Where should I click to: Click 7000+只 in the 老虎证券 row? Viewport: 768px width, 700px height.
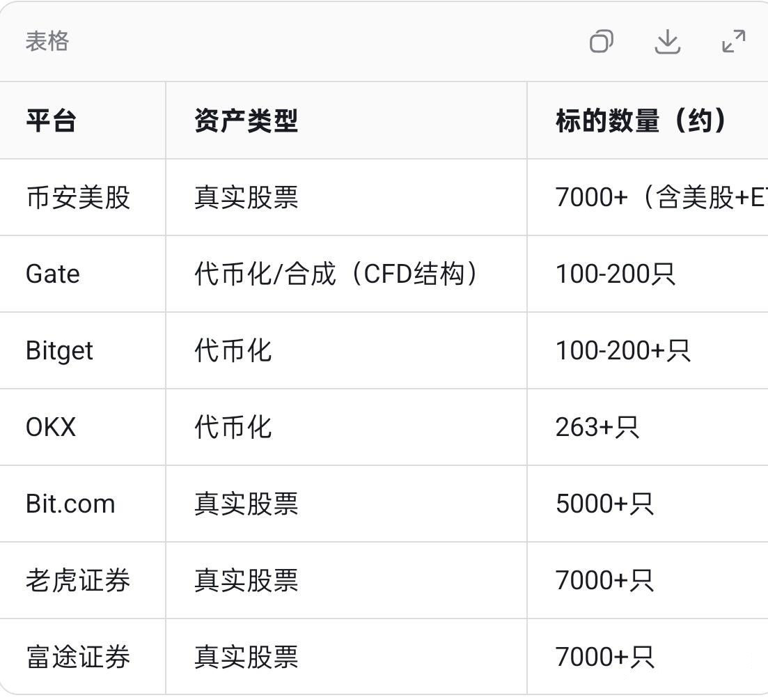(x=605, y=580)
